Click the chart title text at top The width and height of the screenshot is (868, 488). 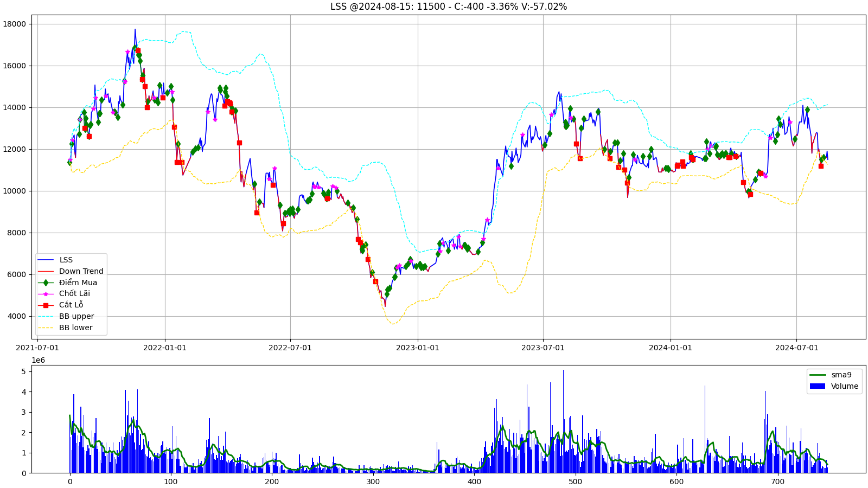click(449, 7)
